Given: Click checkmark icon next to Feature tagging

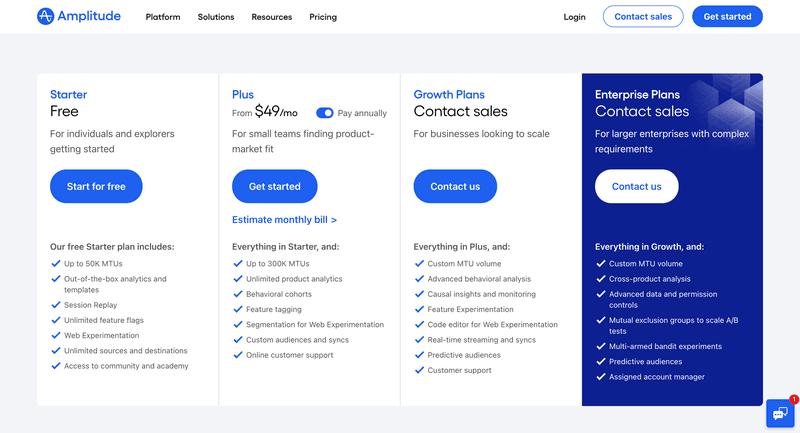Looking at the screenshot, I should [237, 310].
